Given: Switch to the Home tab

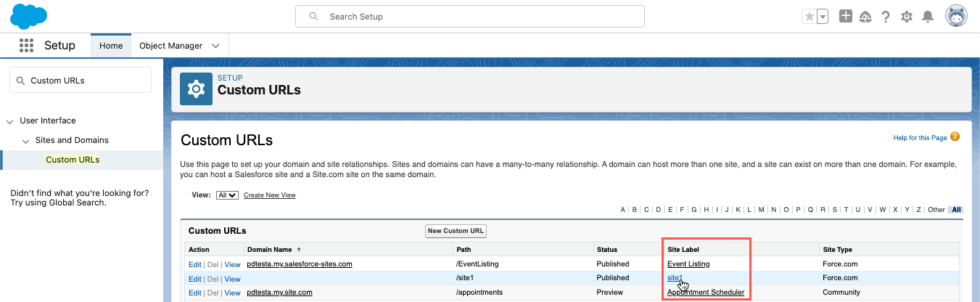Looking at the screenshot, I should [111, 46].
